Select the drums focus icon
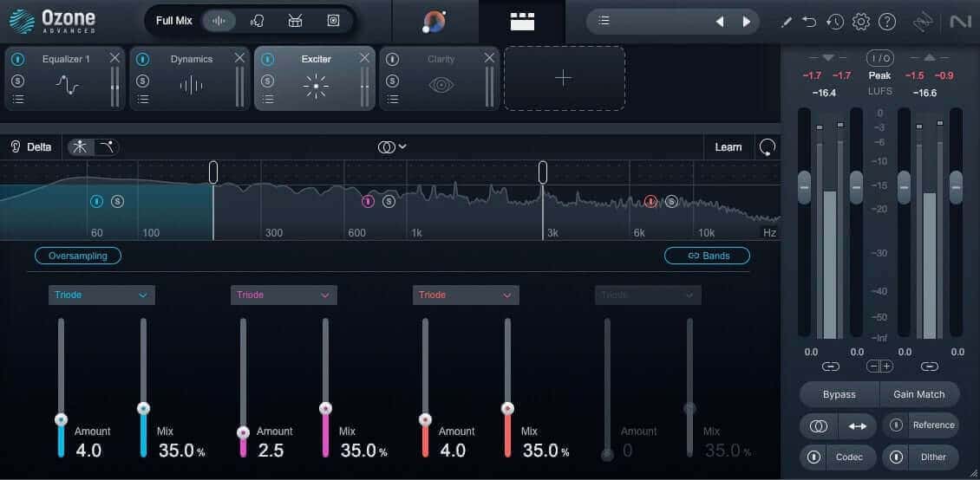Image resolution: width=980 pixels, height=480 pixels. 295,21
